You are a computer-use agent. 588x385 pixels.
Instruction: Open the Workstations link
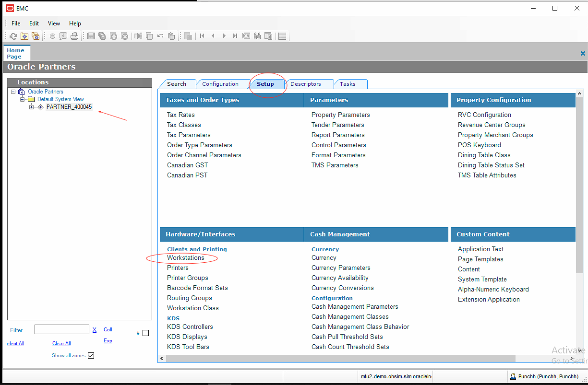point(186,258)
